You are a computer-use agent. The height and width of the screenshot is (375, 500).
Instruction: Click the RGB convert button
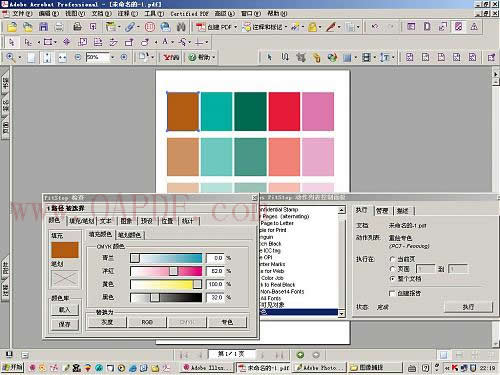pyautogui.click(x=147, y=322)
